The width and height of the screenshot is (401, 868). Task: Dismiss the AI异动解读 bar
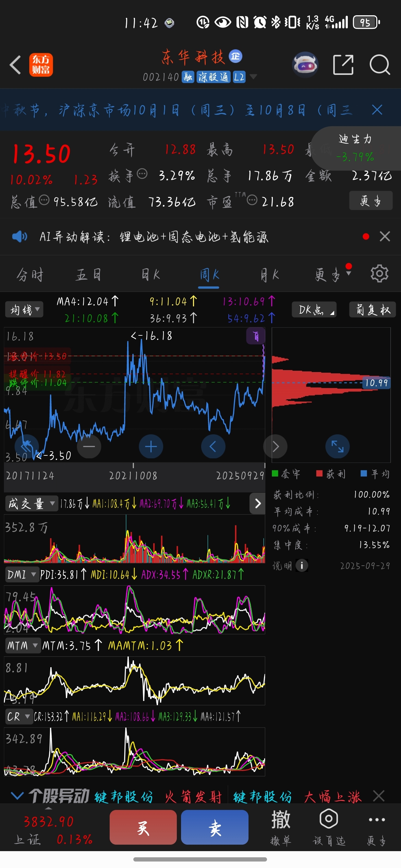384,236
